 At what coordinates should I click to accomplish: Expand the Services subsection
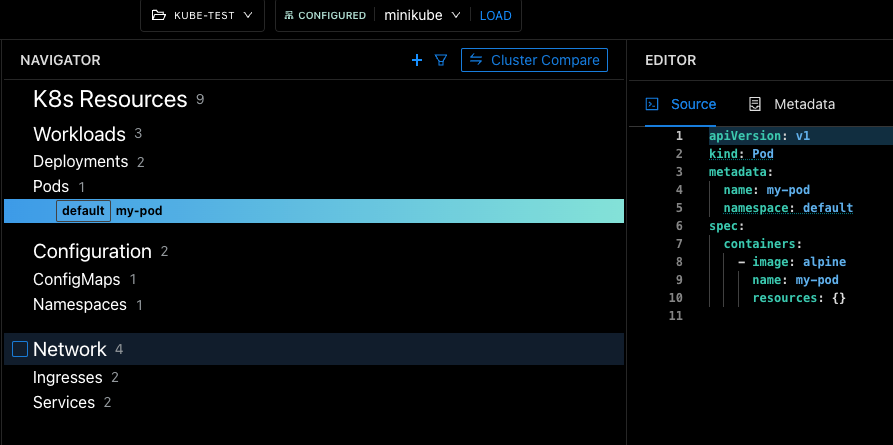[x=64, y=403]
